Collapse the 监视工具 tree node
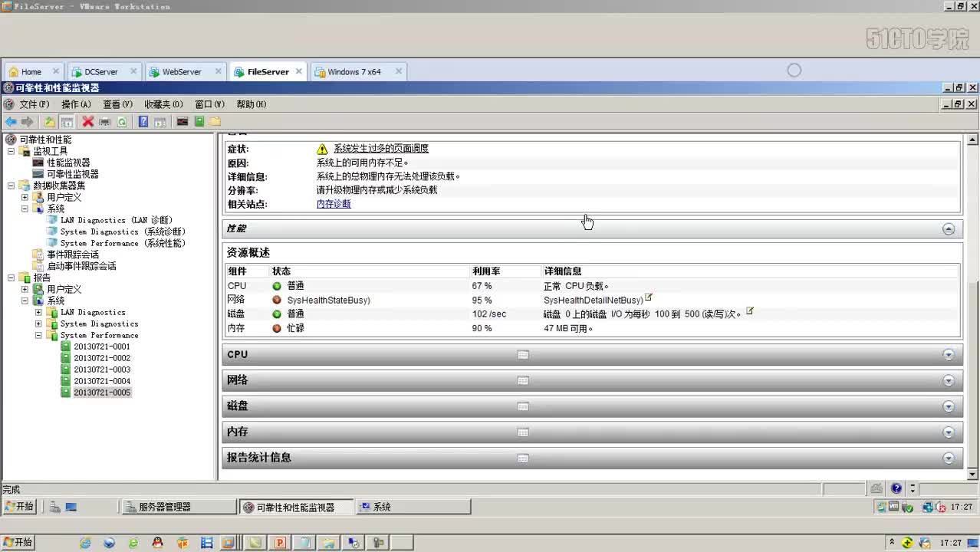980x552 pixels. pyautogui.click(x=12, y=151)
